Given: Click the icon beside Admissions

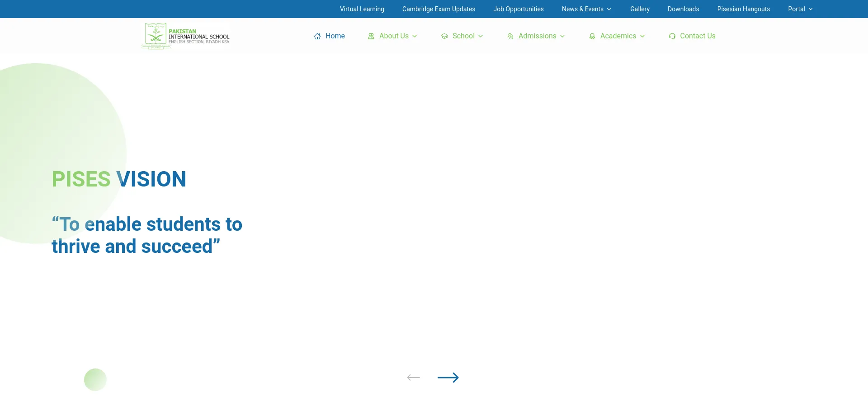Looking at the screenshot, I should (510, 36).
